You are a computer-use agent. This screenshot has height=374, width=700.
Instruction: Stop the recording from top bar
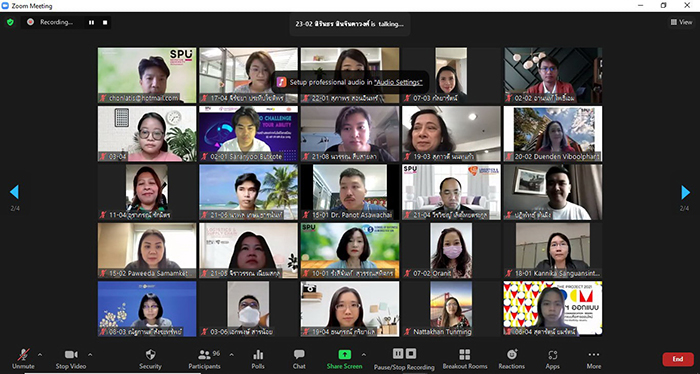click(105, 22)
